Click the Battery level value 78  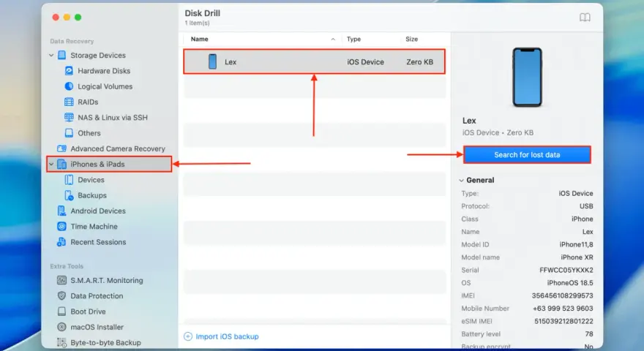coord(589,333)
